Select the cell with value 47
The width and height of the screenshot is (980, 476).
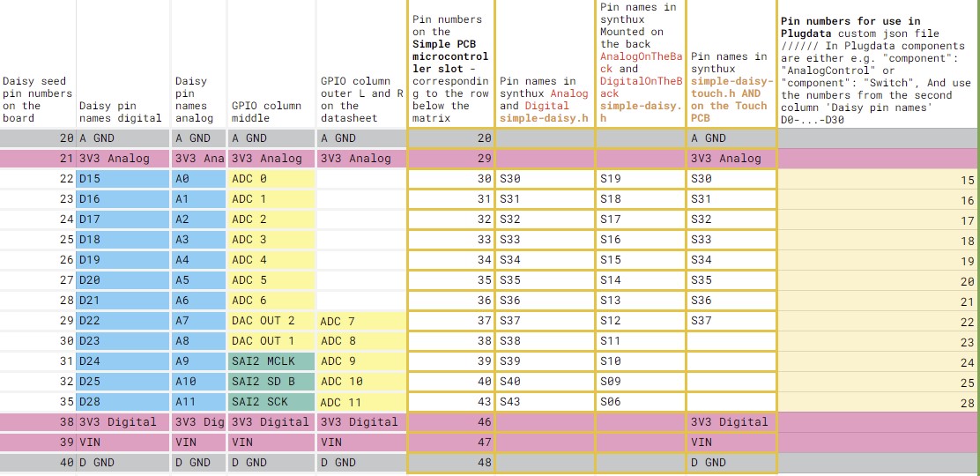tap(450, 443)
